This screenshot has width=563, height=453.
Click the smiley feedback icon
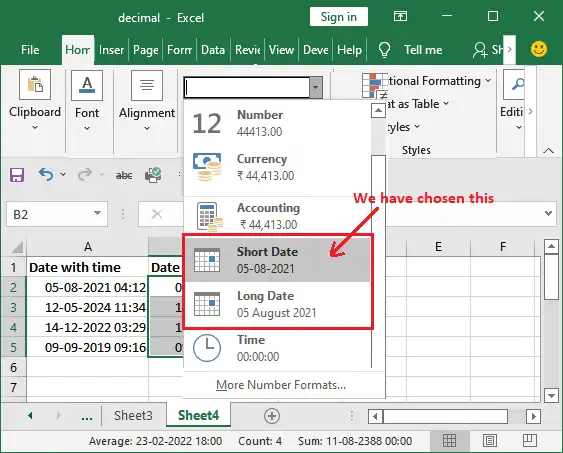[539, 49]
